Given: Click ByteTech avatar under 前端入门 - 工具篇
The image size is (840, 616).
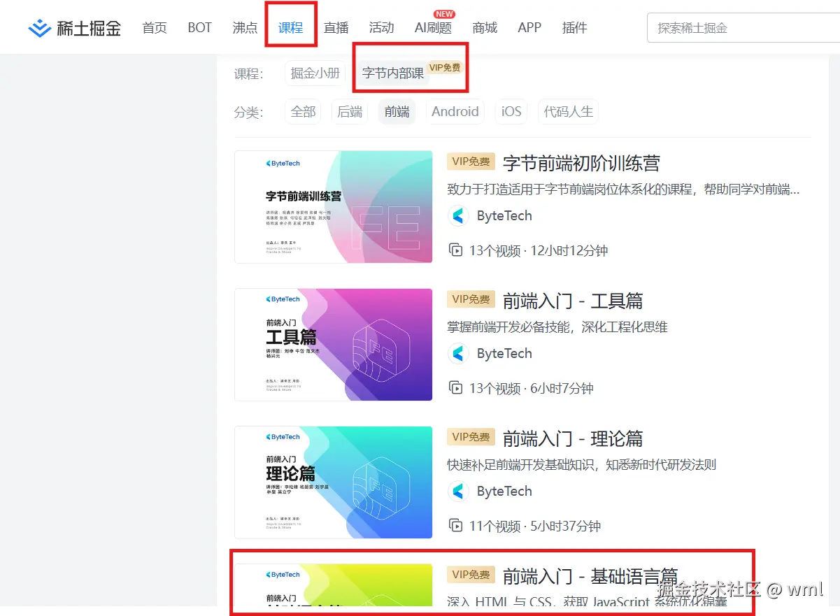Looking at the screenshot, I should tap(458, 353).
